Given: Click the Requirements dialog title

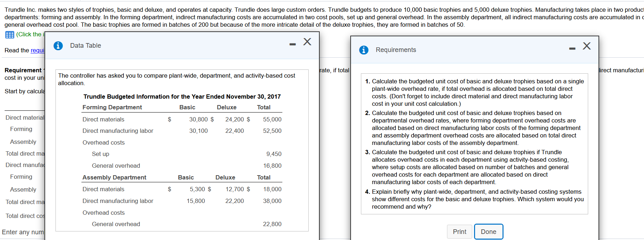Looking at the screenshot, I should [x=396, y=50].
